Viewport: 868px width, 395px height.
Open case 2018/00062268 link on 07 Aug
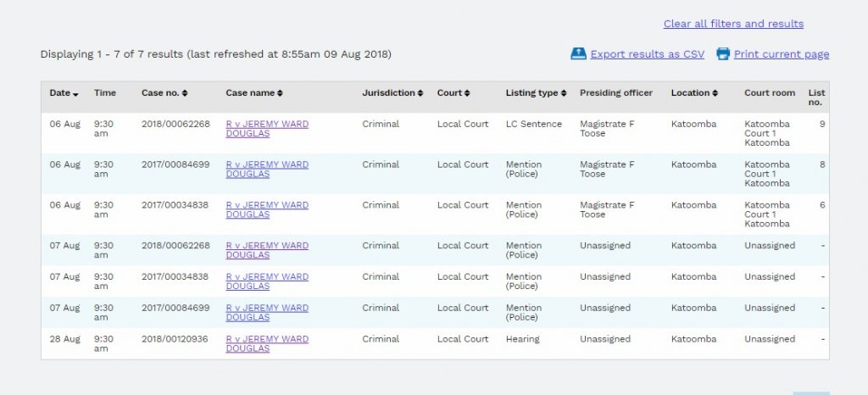[266, 250]
